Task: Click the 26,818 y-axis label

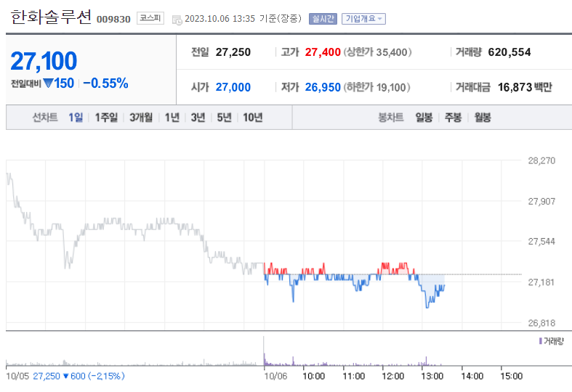Action: pyautogui.click(x=541, y=323)
